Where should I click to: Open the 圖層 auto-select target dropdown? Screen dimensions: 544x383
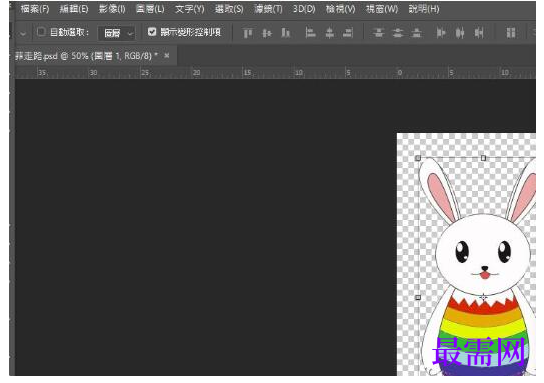(117, 33)
